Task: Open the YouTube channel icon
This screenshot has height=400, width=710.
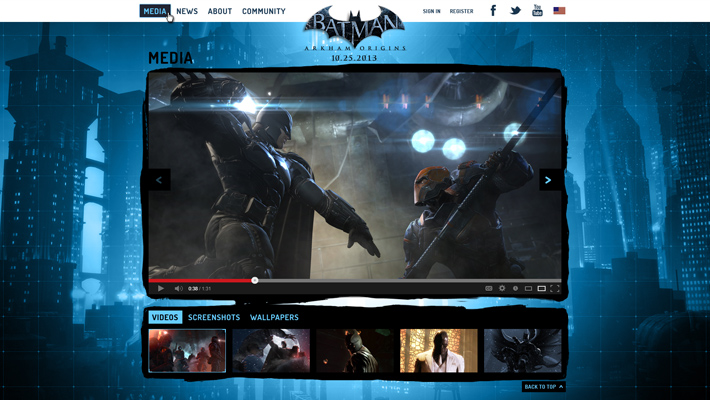Action: click(x=537, y=10)
